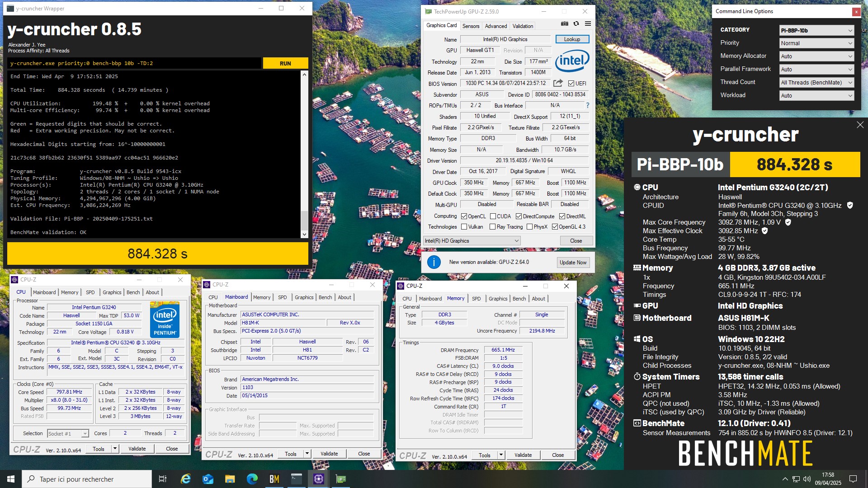Click the GPU-Z refresh icon

pyautogui.click(x=576, y=24)
